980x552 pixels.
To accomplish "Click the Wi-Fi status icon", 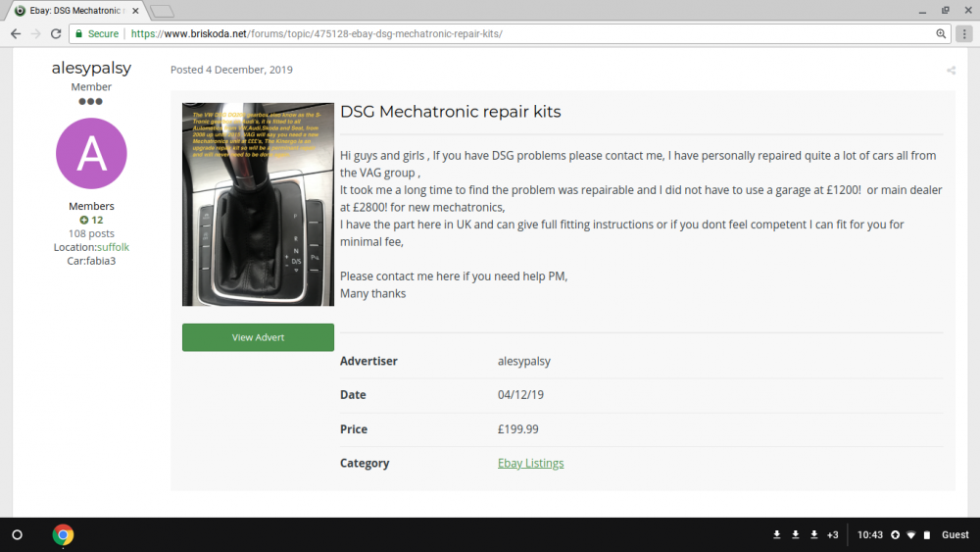I will pyautogui.click(x=911, y=534).
